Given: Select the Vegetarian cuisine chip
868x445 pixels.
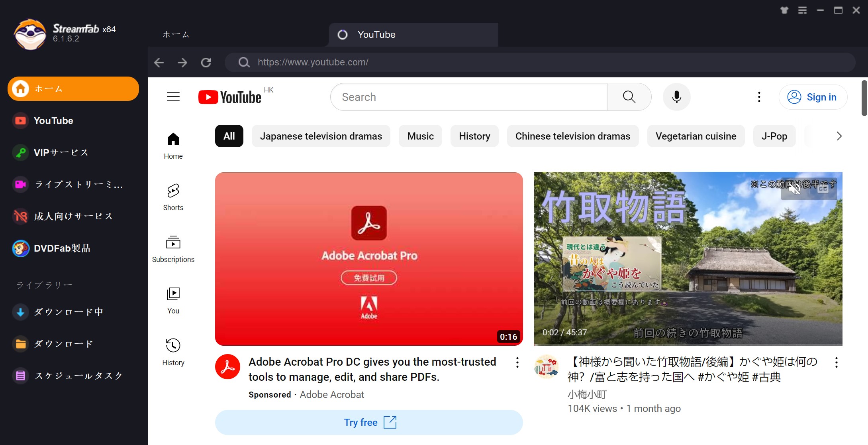Looking at the screenshot, I should (696, 136).
